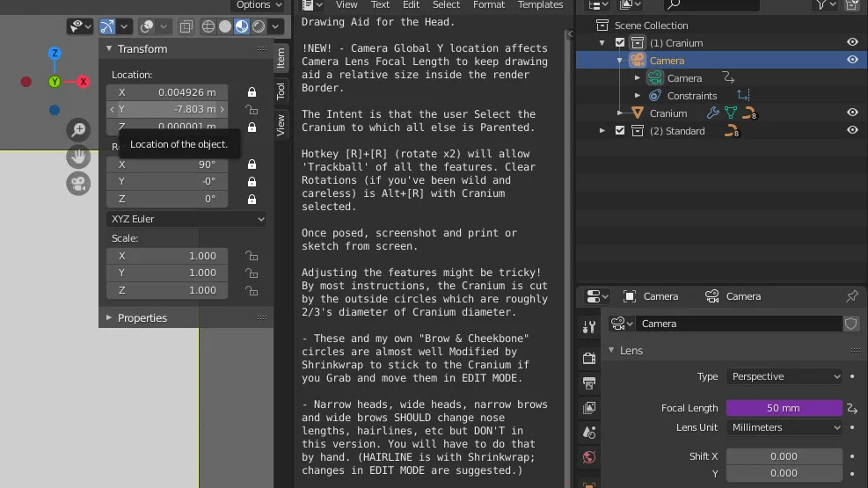868x488 pixels.
Task: Click Scale Y value field
Action: (167, 273)
